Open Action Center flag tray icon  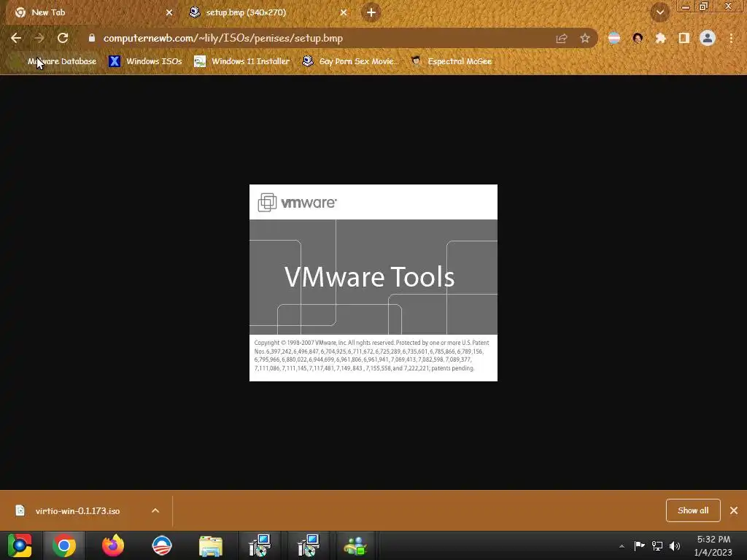click(x=639, y=545)
